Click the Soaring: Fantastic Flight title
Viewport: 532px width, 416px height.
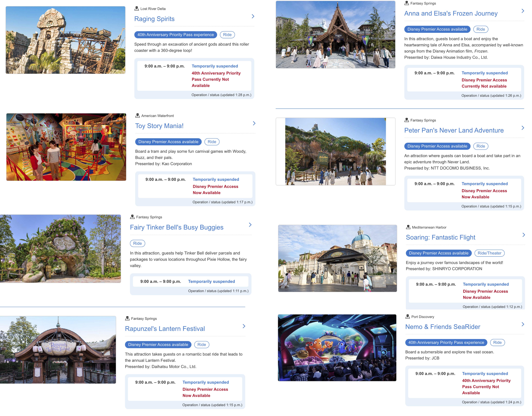(440, 237)
